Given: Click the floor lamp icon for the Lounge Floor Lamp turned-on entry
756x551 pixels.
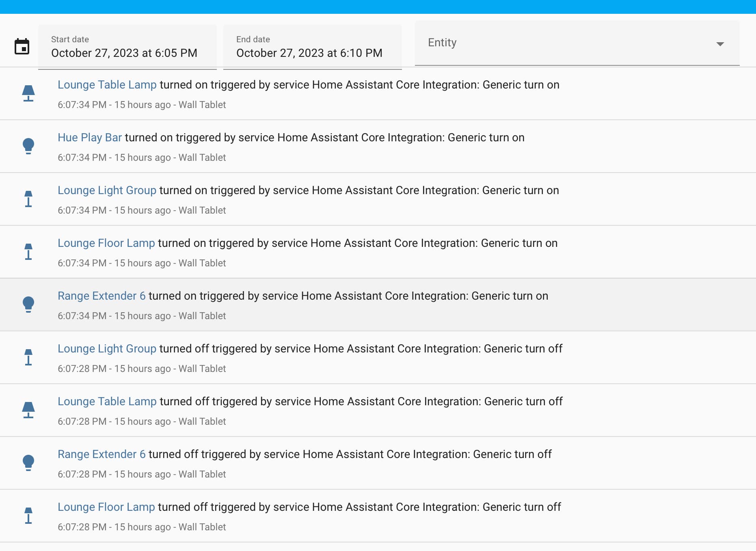Looking at the screenshot, I should point(28,252).
